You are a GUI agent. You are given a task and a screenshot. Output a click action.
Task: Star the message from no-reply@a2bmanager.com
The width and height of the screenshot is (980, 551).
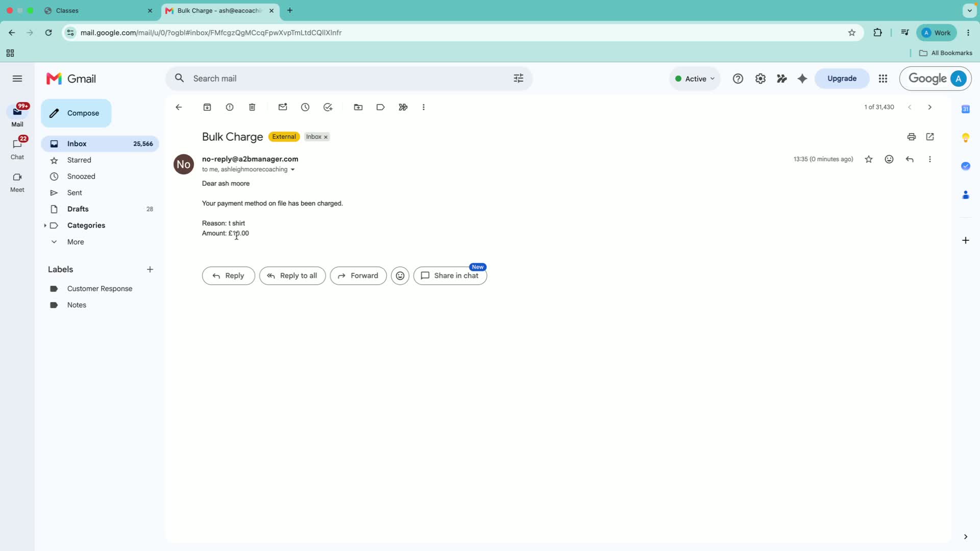[x=869, y=159]
